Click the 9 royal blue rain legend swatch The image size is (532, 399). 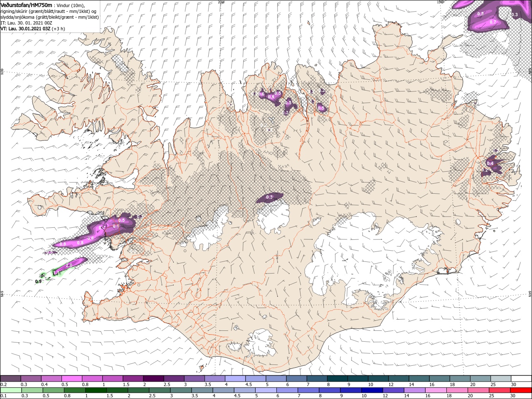pyautogui.click(x=350, y=390)
